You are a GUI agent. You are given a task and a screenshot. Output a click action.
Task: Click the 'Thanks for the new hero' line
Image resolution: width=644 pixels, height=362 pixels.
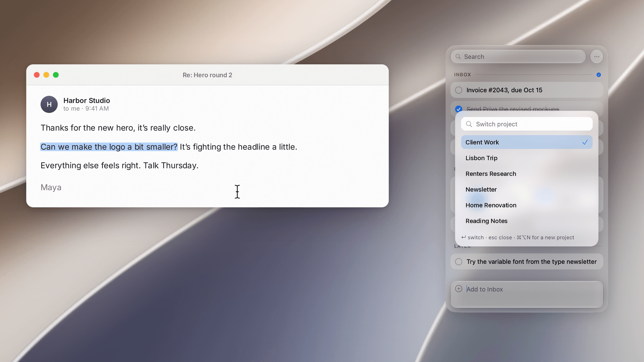[118, 128]
